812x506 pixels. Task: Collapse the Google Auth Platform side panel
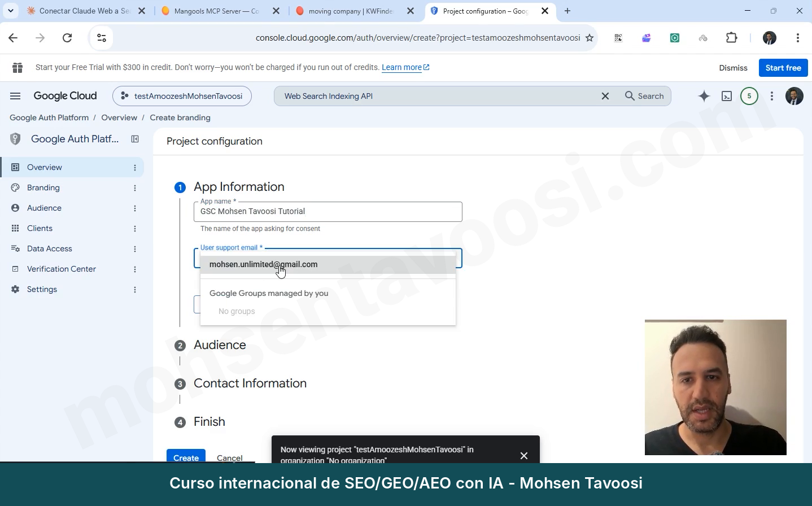coord(135,139)
